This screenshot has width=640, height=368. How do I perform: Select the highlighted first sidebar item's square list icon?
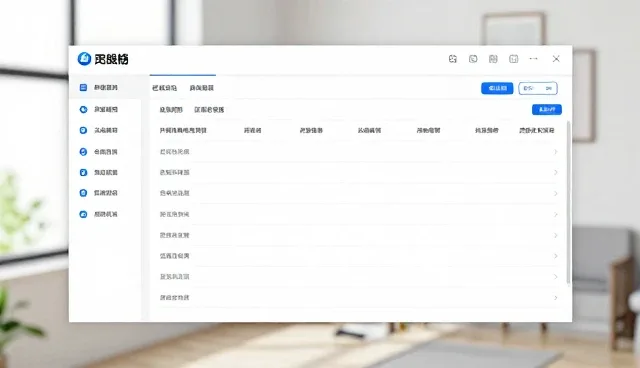point(83,87)
